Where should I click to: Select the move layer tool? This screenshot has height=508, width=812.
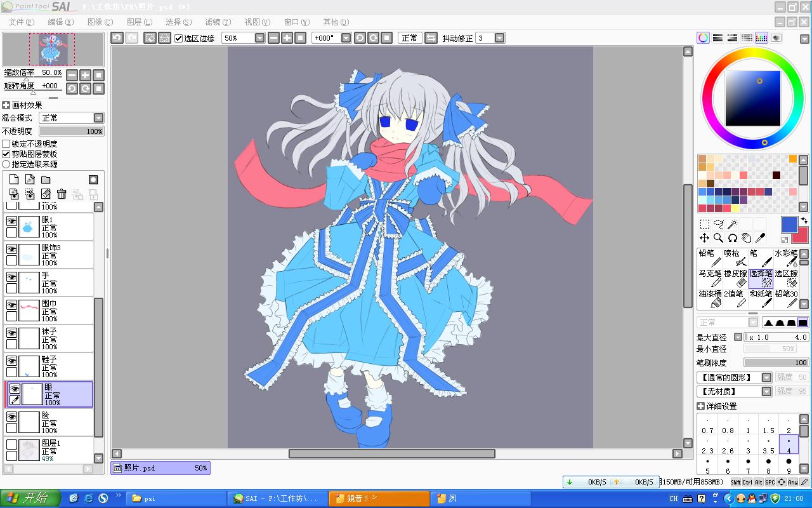(x=704, y=238)
